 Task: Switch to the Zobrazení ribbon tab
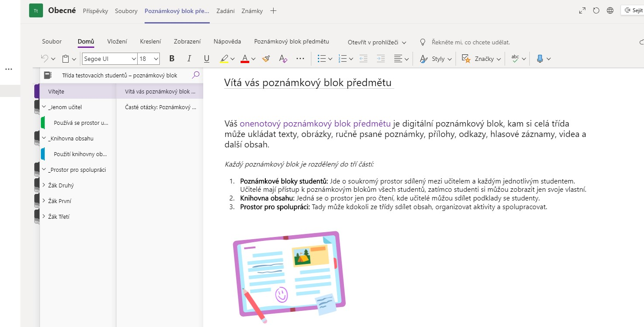click(187, 42)
